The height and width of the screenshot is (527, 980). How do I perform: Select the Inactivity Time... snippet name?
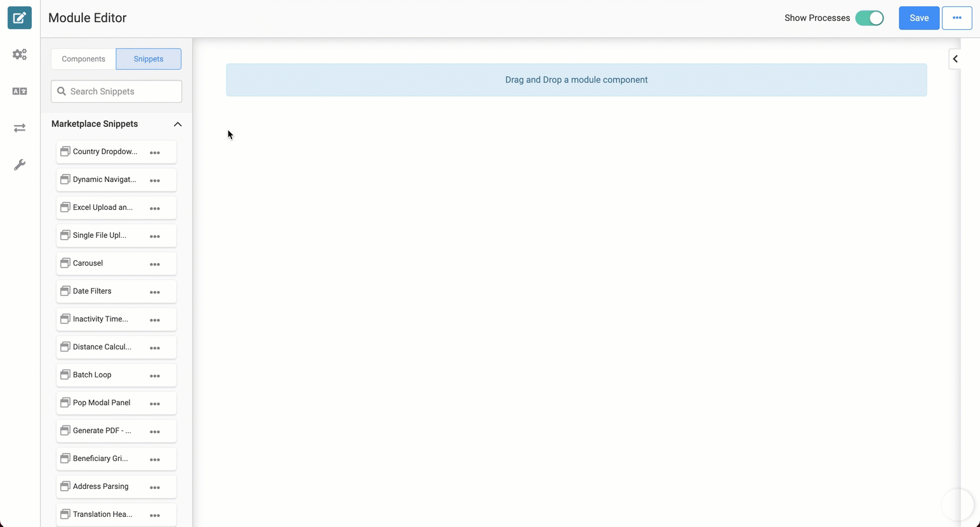(100, 319)
